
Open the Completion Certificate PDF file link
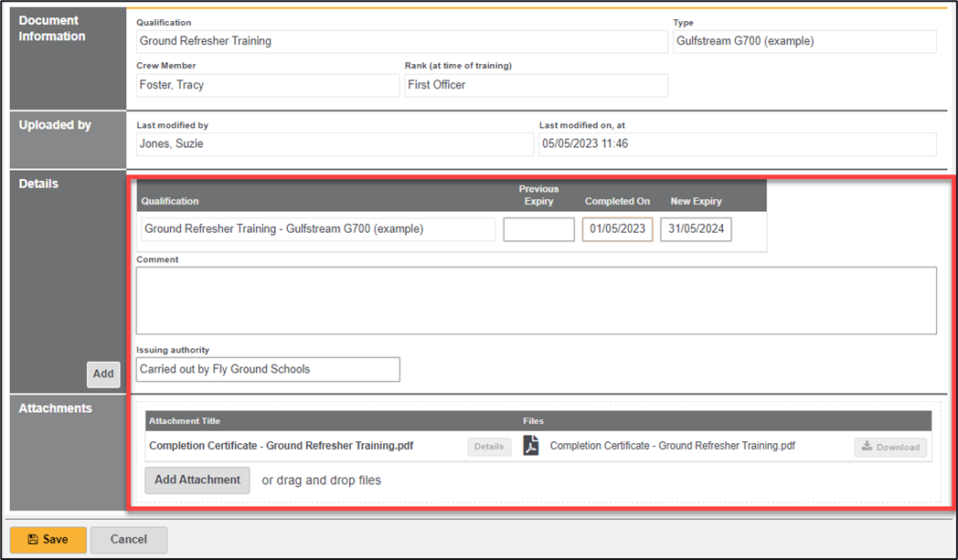[672, 447]
